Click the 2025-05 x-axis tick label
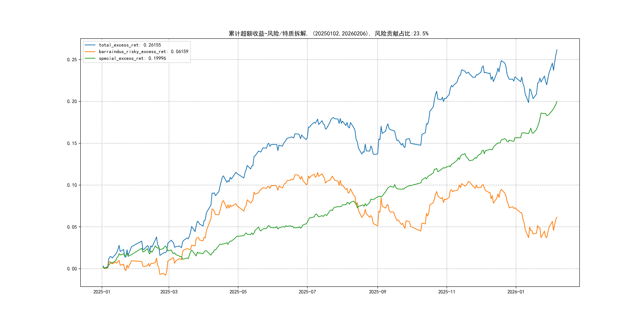The height and width of the screenshot is (322, 644). coord(238,292)
